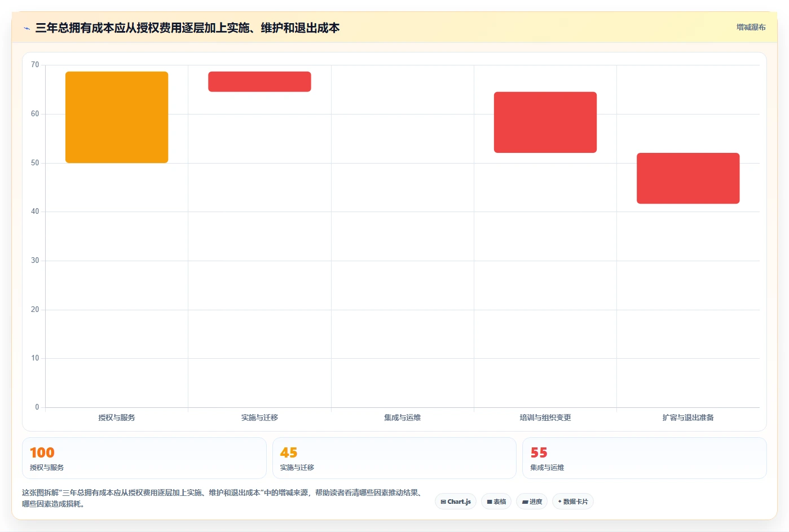Click the 进度 tag chip
The image size is (789, 532).
pos(532,502)
